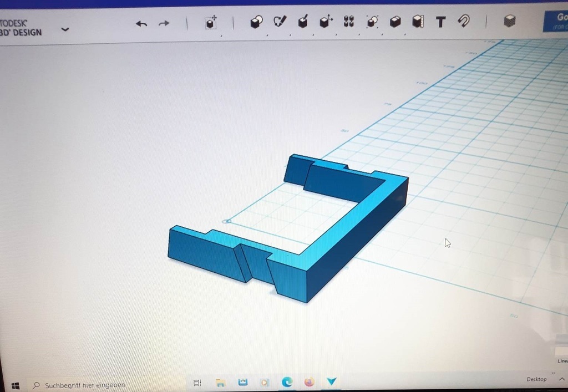568x392 pixels.
Task: Open the Windows Start menu
Action: [x=15, y=383]
